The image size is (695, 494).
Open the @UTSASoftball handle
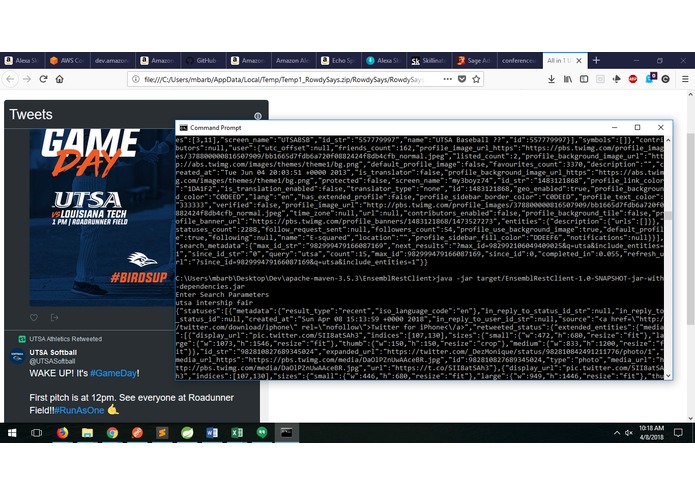[52, 361]
